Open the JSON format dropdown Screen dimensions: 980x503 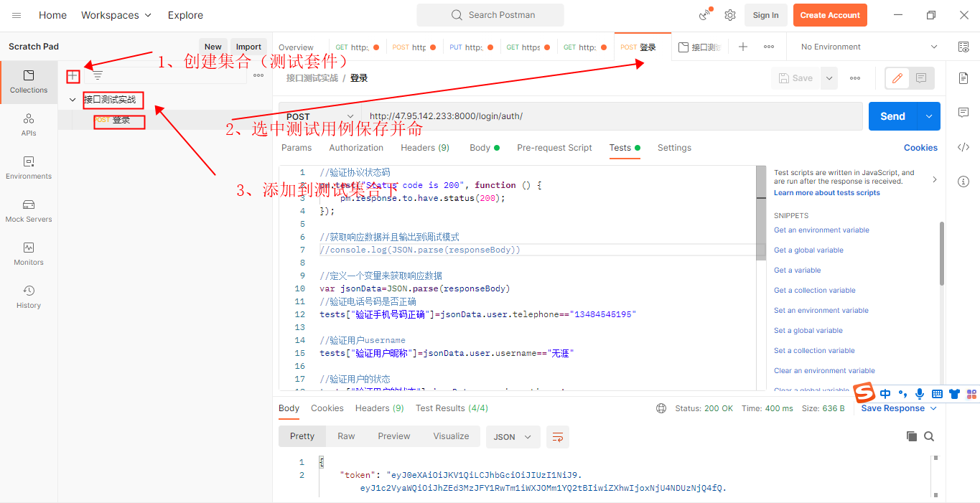(513, 436)
